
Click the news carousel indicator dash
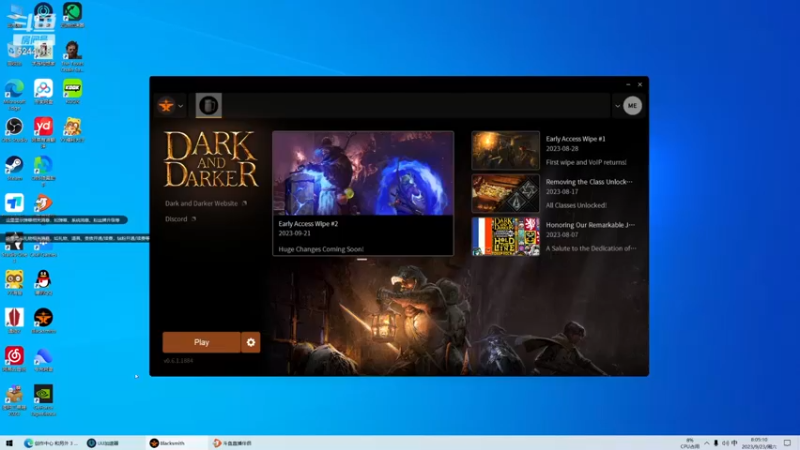(x=362, y=259)
